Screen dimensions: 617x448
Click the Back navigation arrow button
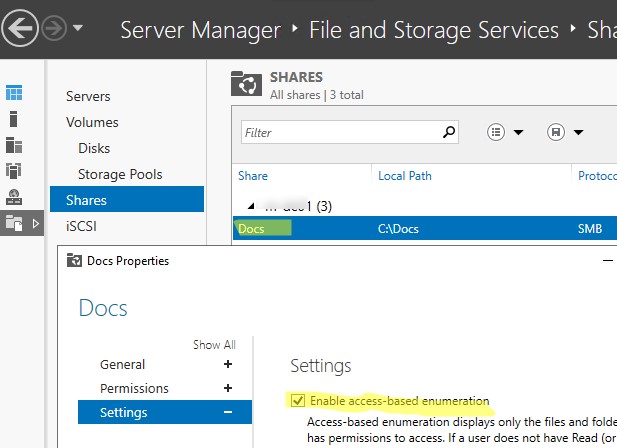21,28
